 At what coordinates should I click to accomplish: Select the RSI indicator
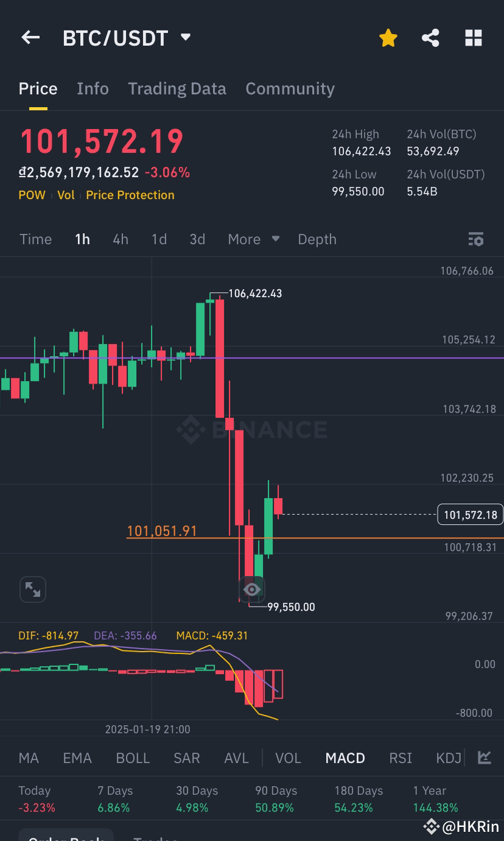[x=401, y=758]
